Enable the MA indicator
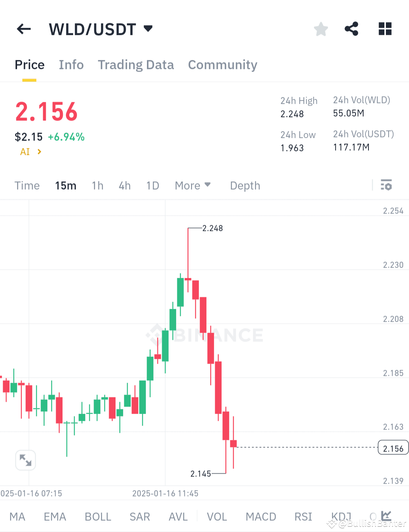Screen dimensions: 409x532 17,516
